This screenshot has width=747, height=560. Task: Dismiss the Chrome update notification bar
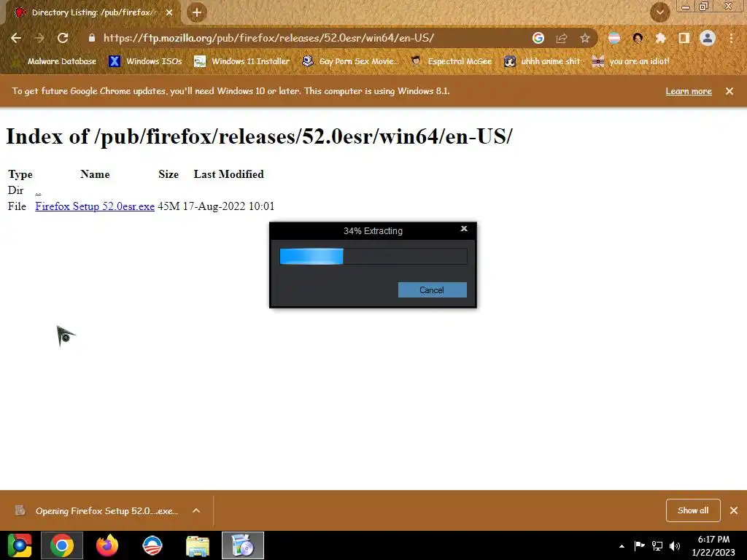(x=729, y=91)
